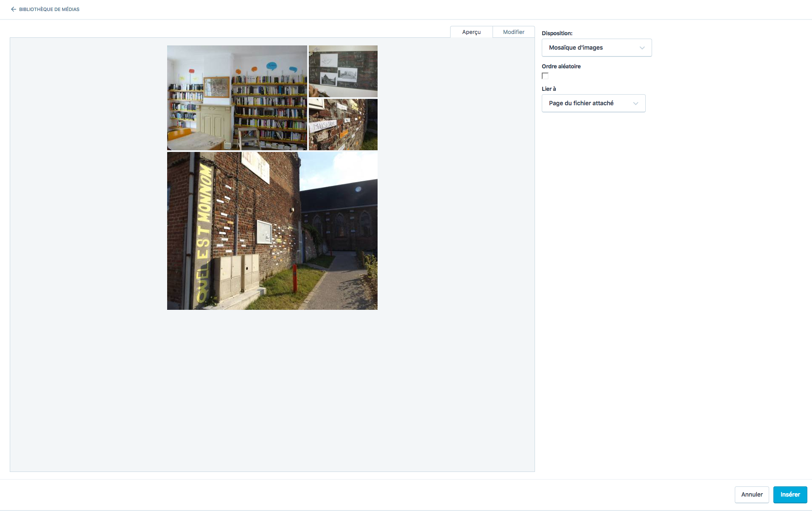The height and width of the screenshot is (511, 812).
Task: Switch to the Aperçu tab
Action: pyautogui.click(x=471, y=32)
